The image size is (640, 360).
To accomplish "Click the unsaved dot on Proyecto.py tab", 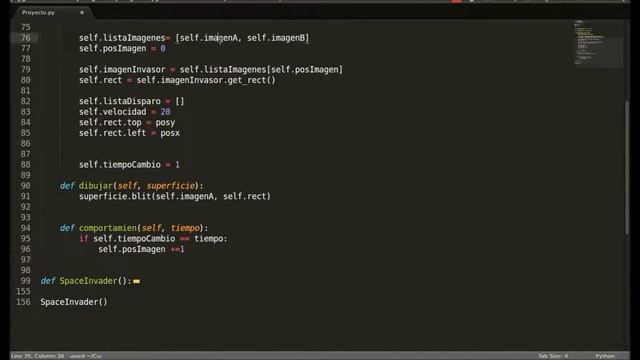I will pyautogui.click(x=82, y=13).
